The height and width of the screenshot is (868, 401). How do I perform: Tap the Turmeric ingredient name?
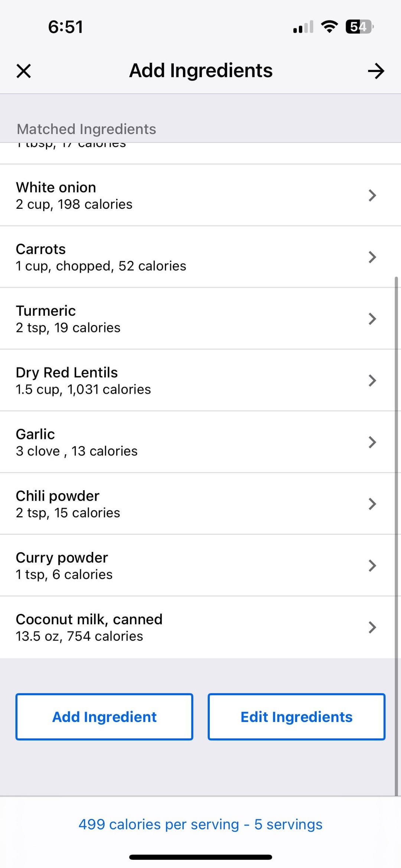(46, 311)
